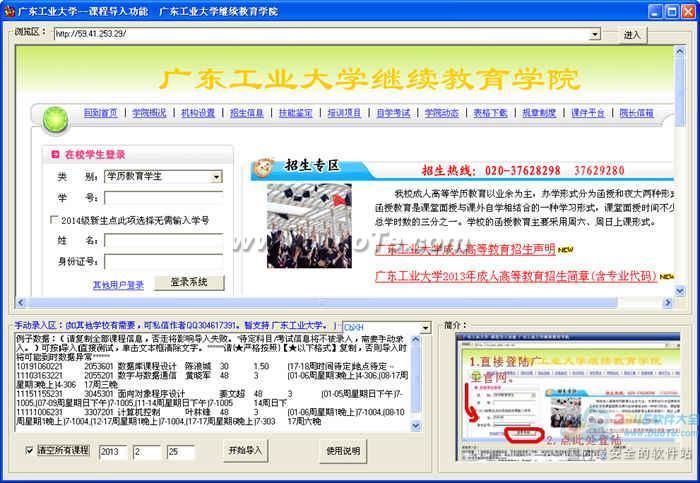700x483 pixels.
Task: Click the 使用说明 button
Action: click(x=343, y=451)
